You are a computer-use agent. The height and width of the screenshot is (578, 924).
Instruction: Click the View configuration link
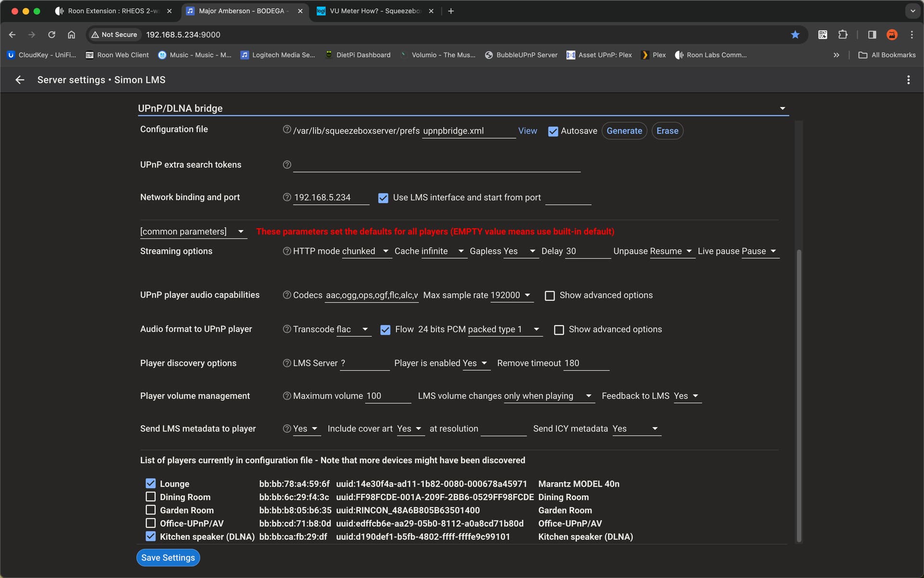tap(527, 131)
